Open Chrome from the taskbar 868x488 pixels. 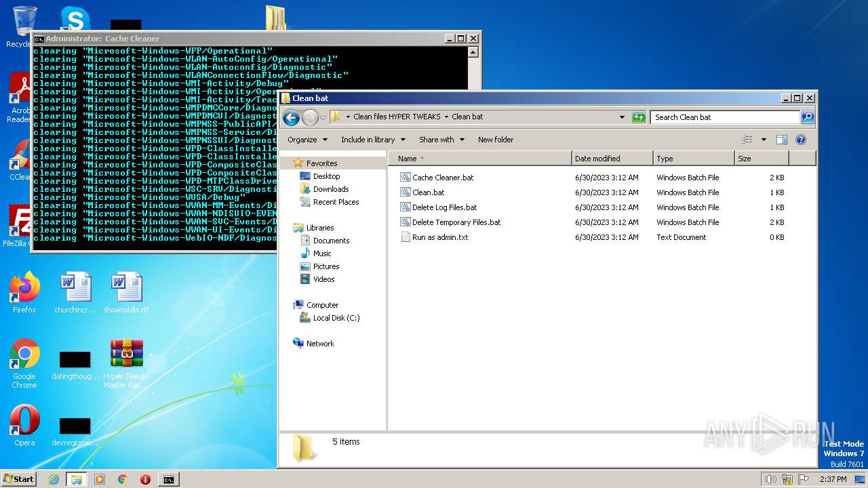(x=122, y=479)
